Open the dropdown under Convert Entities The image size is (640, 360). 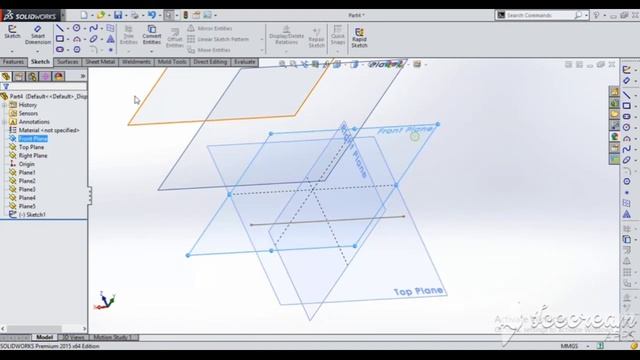(151, 51)
